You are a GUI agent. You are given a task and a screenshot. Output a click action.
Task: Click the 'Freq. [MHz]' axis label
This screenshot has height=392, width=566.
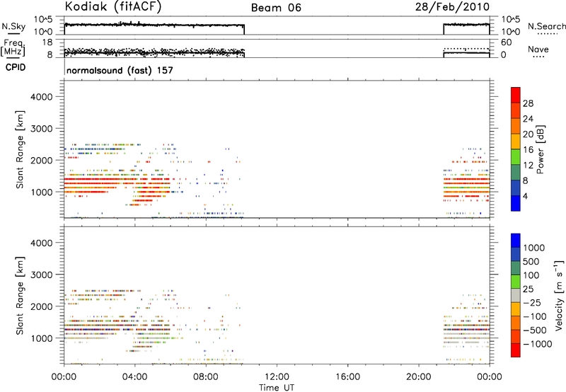pyautogui.click(x=13, y=47)
